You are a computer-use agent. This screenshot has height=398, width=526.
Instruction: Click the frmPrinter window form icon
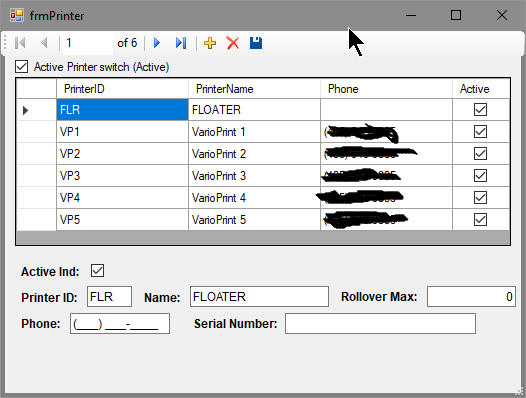[x=17, y=15]
